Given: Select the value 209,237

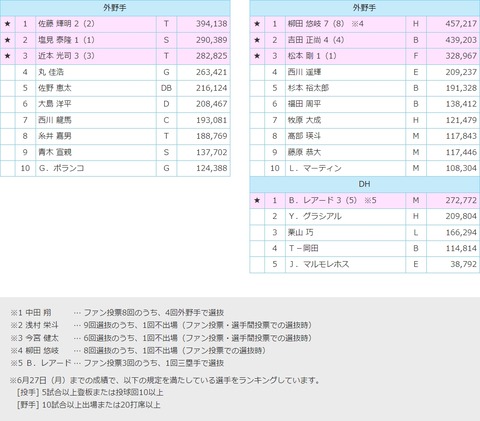Looking at the screenshot, I should coord(461,72).
